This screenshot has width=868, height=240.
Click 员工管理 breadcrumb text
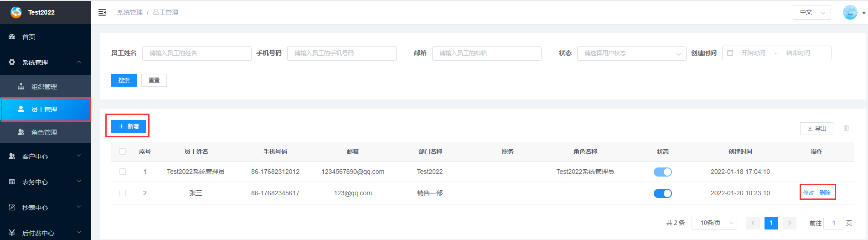point(165,12)
